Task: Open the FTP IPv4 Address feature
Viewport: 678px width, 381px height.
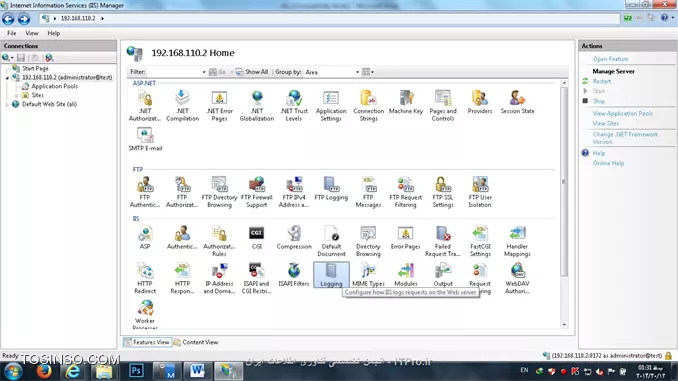Action: (294, 192)
